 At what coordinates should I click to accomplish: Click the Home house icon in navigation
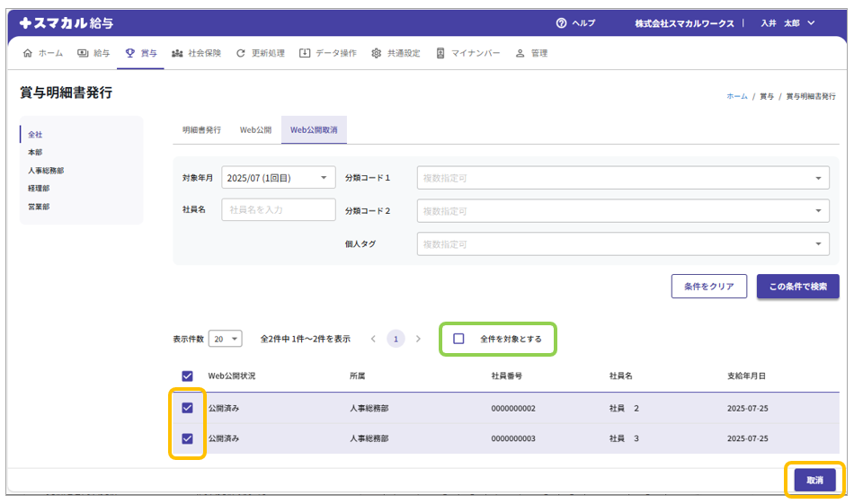(x=27, y=53)
